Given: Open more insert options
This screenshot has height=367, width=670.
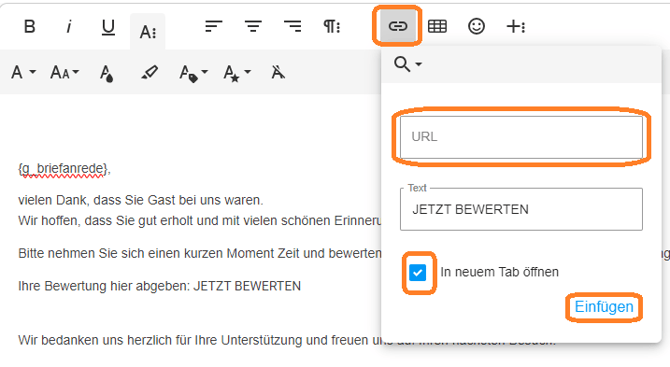Looking at the screenshot, I should tap(516, 26).
